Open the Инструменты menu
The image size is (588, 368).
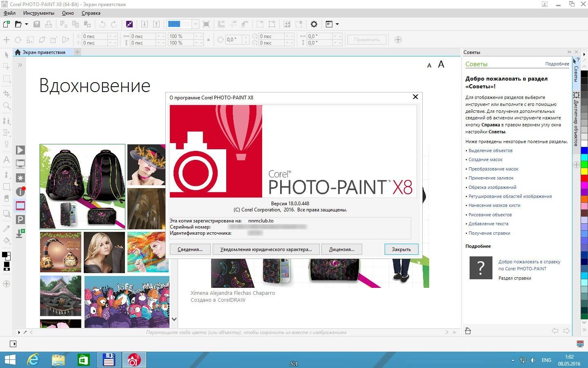click(x=39, y=13)
